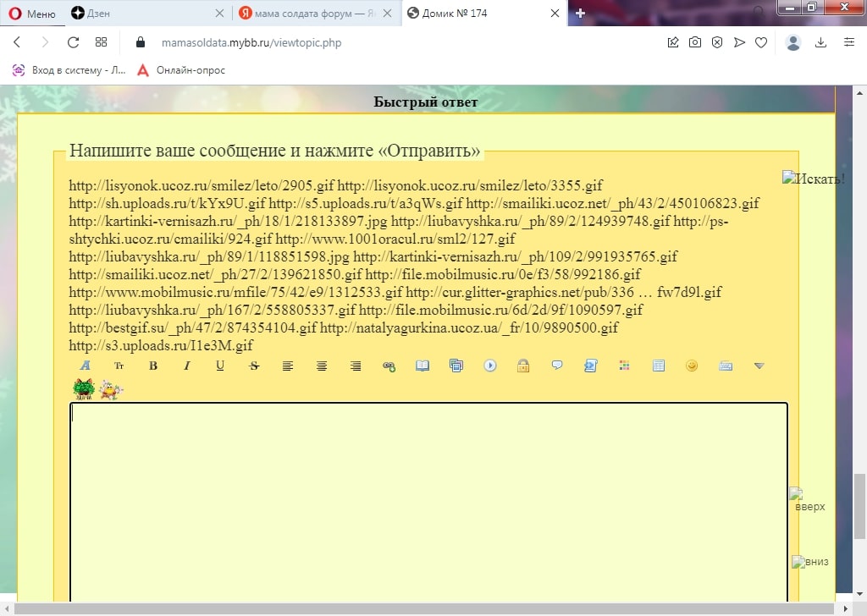This screenshot has width=867, height=616.
Task: Insert a hyperlink using the link icon
Action: [x=389, y=366]
